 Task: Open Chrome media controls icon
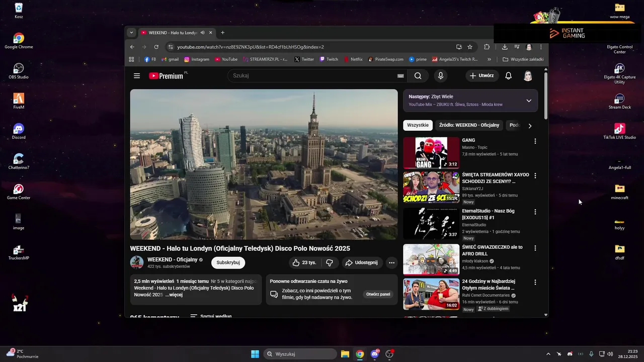517,47
